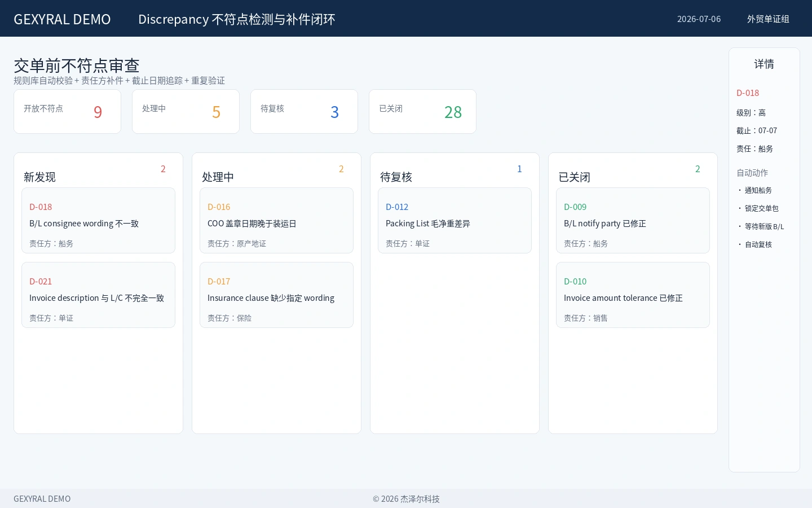The image size is (812, 508).
Task: Click the 自动复核 auto action item
Action: (755, 245)
